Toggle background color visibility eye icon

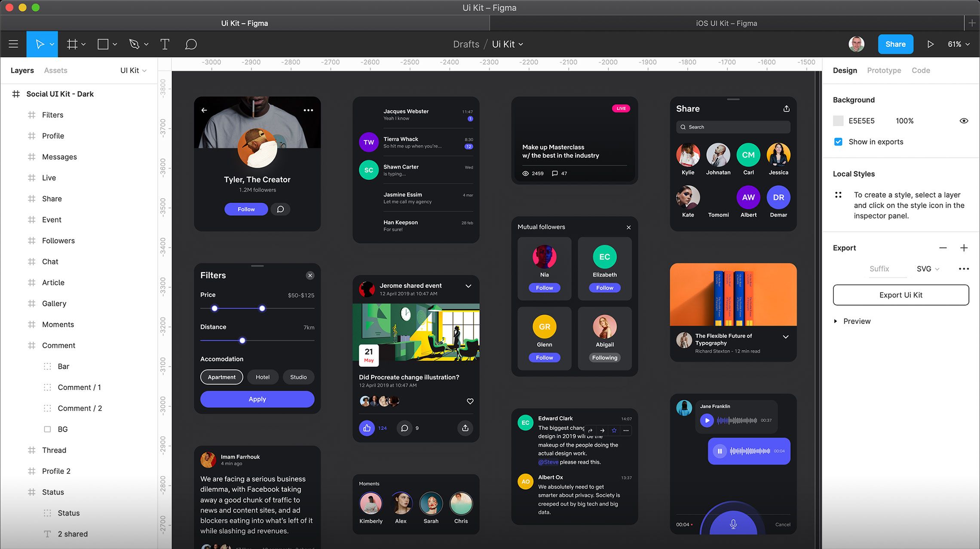click(x=964, y=120)
